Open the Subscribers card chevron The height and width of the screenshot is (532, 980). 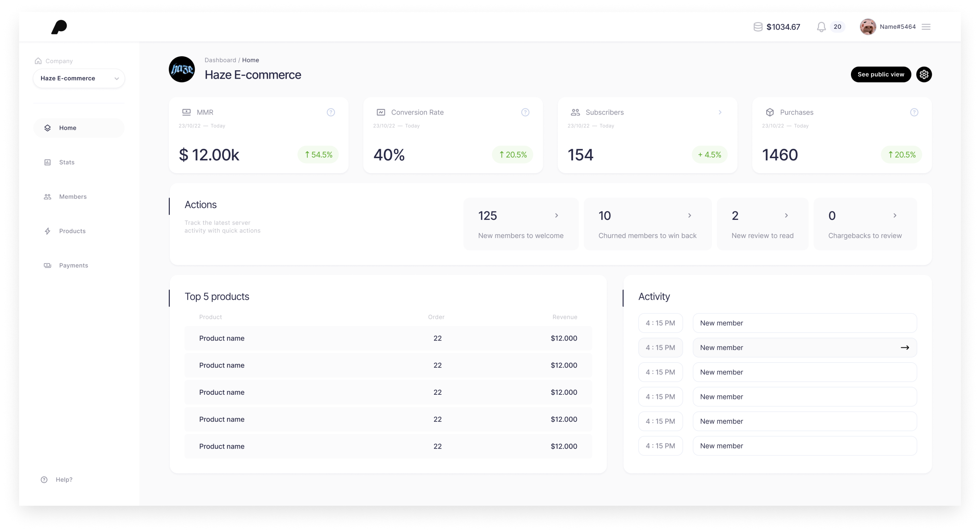pyautogui.click(x=720, y=112)
